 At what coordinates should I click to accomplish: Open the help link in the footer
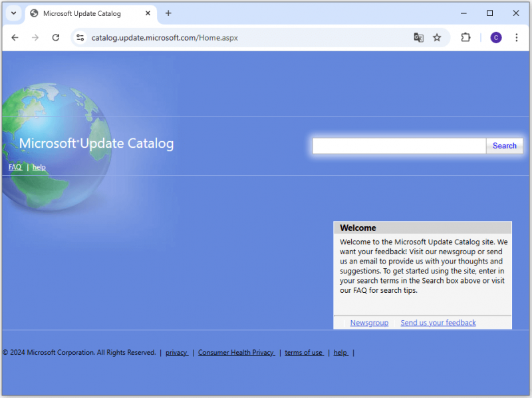point(340,353)
